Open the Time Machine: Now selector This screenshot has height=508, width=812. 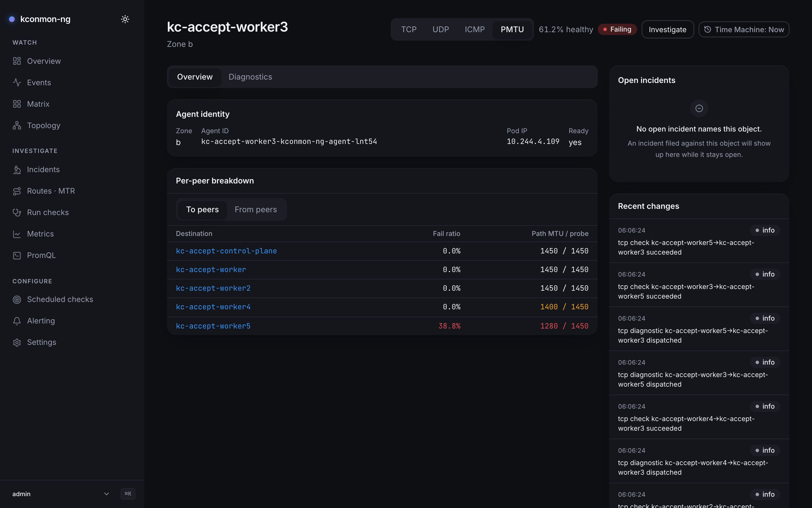(744, 30)
